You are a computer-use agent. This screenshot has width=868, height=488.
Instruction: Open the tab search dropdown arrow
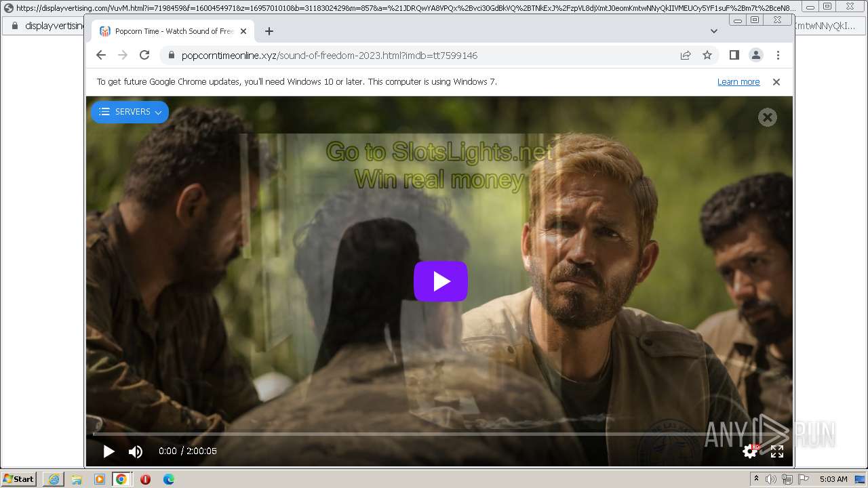coord(713,31)
